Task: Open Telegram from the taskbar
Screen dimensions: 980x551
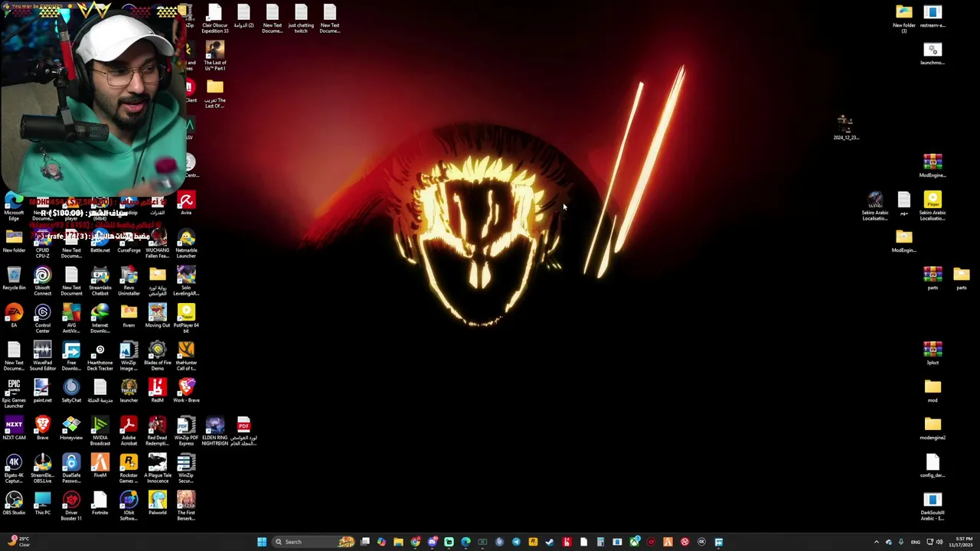Action: coord(516,542)
